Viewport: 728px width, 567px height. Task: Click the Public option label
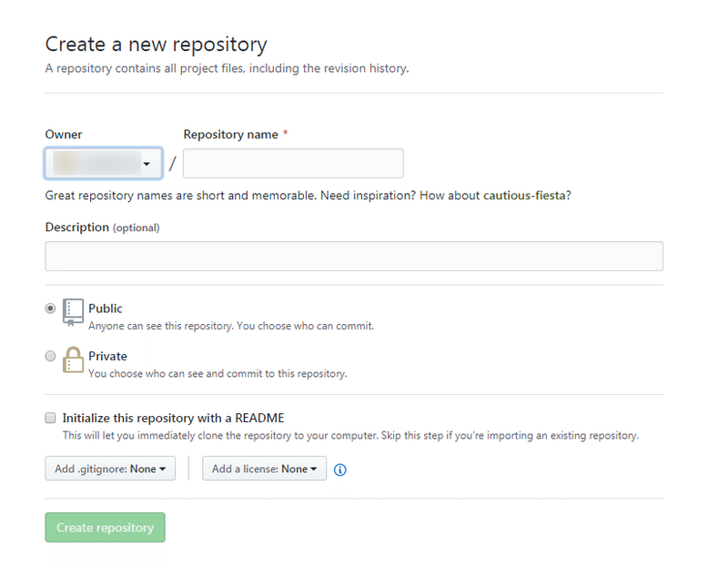pyautogui.click(x=106, y=309)
